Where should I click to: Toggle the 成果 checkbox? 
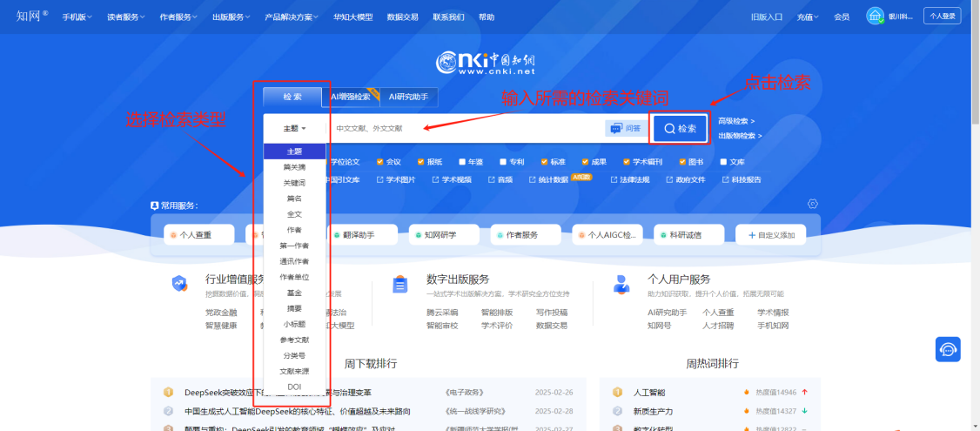(x=586, y=162)
